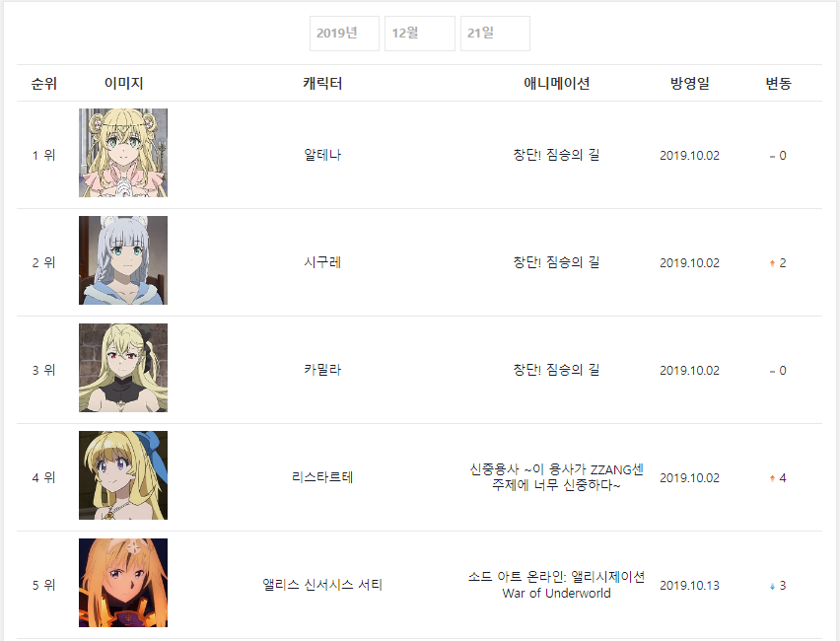Open the anime title 신중용사 link
The image size is (840, 641).
click(557, 477)
